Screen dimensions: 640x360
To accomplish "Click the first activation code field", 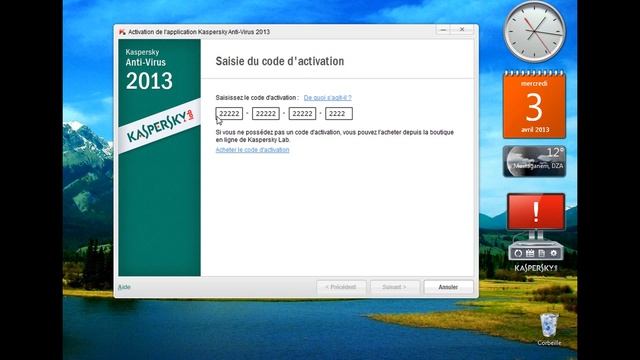I will [229, 113].
